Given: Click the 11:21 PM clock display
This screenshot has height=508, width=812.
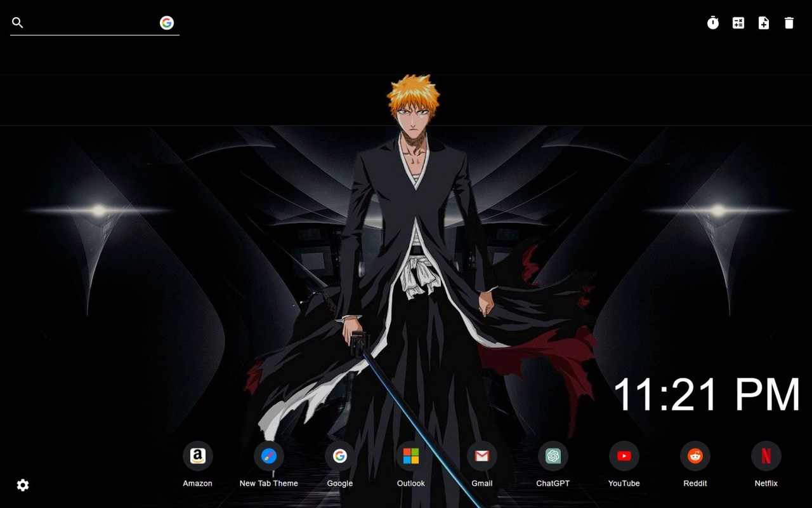Looking at the screenshot, I should pos(707,394).
